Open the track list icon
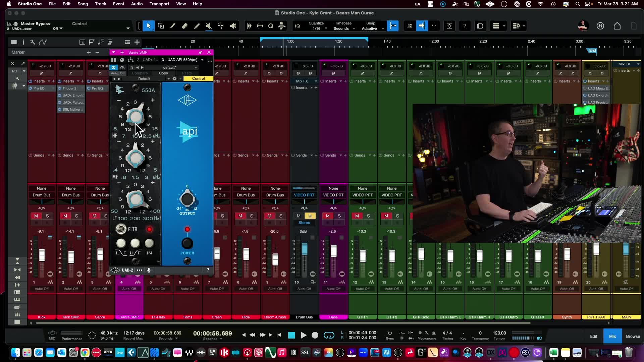 point(14,42)
